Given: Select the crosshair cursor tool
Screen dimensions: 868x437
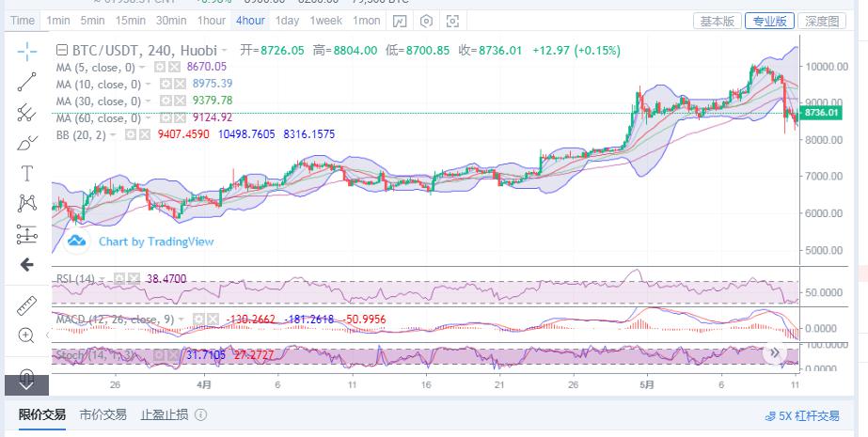Looking at the screenshot, I should point(26,52).
